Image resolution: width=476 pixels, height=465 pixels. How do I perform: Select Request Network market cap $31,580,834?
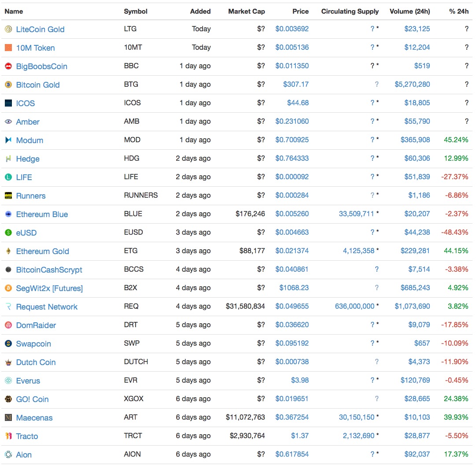(245, 306)
